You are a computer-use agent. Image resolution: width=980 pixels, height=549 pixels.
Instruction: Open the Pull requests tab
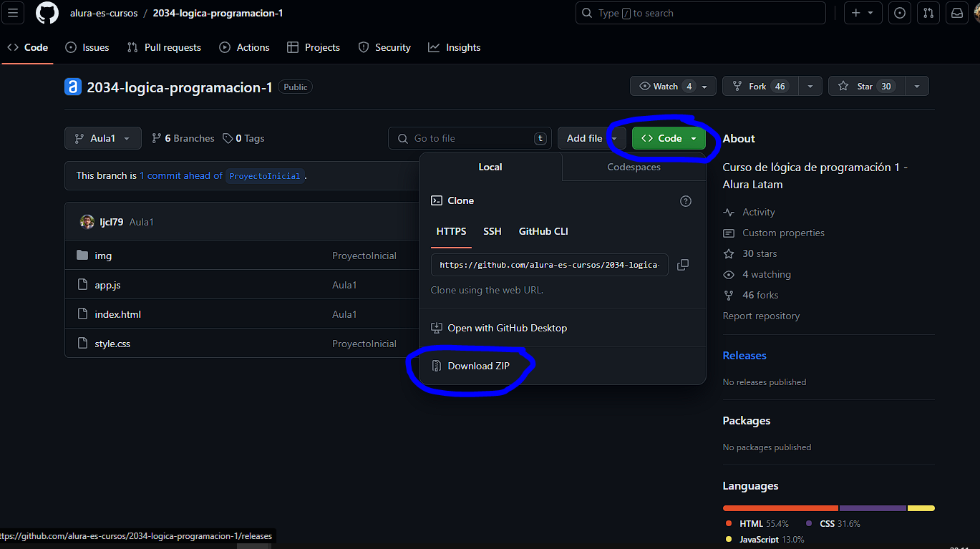point(164,47)
